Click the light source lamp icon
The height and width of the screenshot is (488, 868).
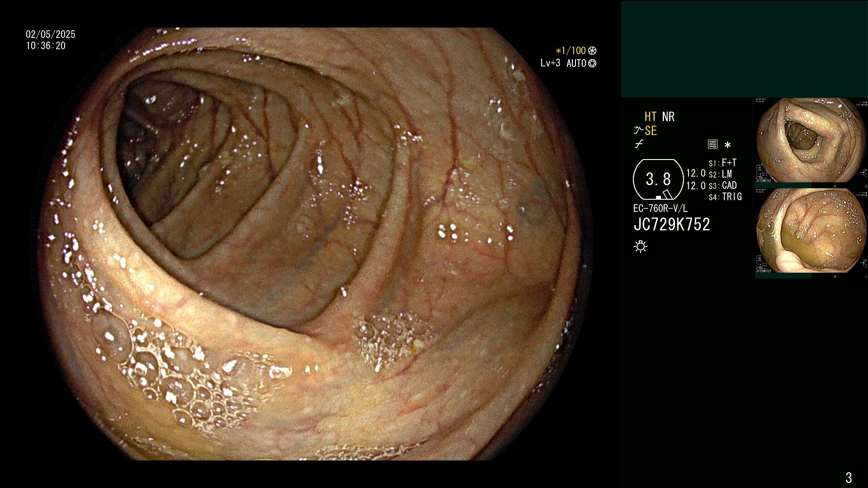641,246
